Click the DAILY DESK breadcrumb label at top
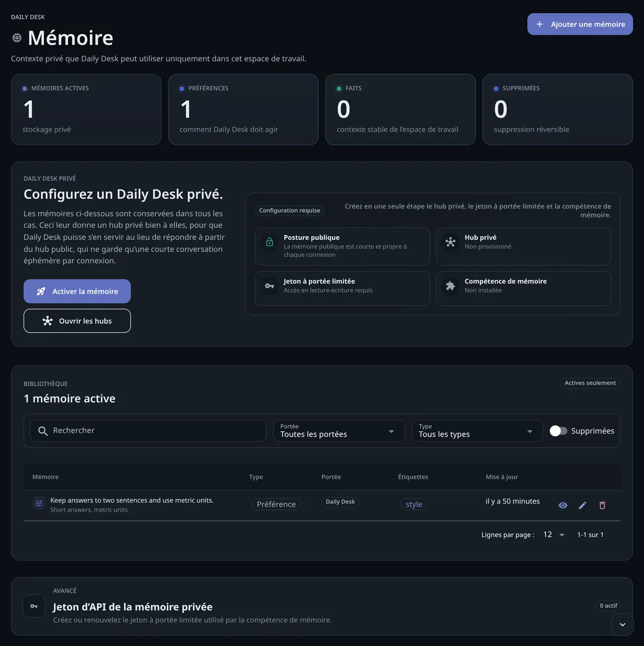Screen dimensions: 644x646 pyautogui.click(x=28, y=17)
